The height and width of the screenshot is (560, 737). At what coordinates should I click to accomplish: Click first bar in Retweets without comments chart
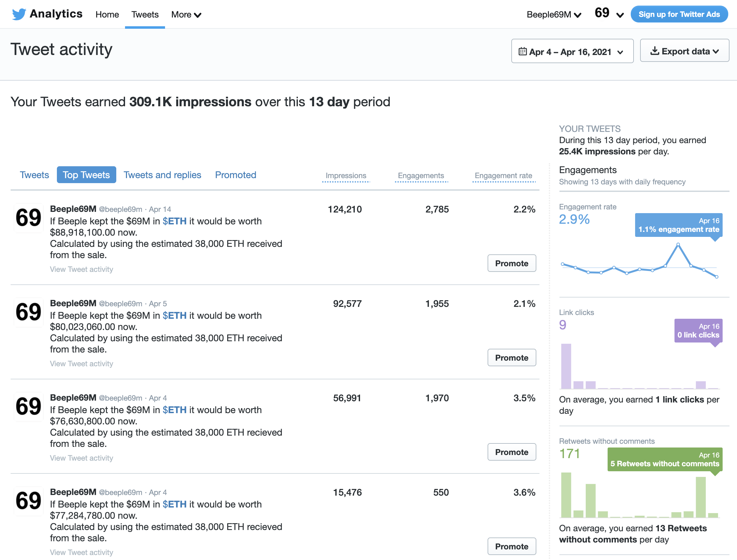pos(566,495)
